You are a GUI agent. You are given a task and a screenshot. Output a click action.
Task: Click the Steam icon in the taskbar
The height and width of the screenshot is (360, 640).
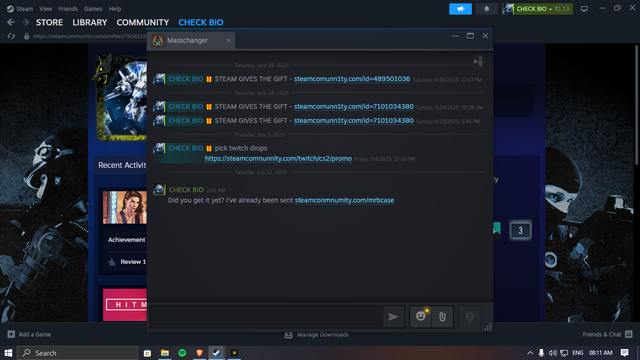point(217,353)
